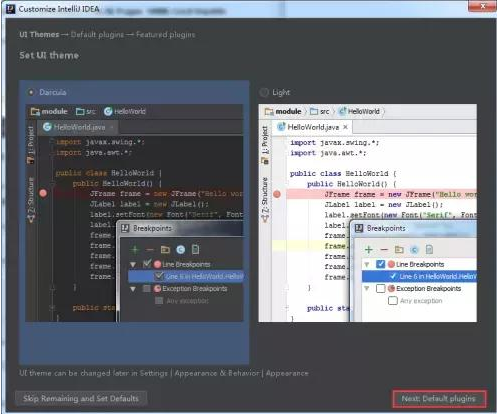Click the module folder icon in Light preview breadcrumb
Screen dimensions: 497x414
tap(269, 111)
